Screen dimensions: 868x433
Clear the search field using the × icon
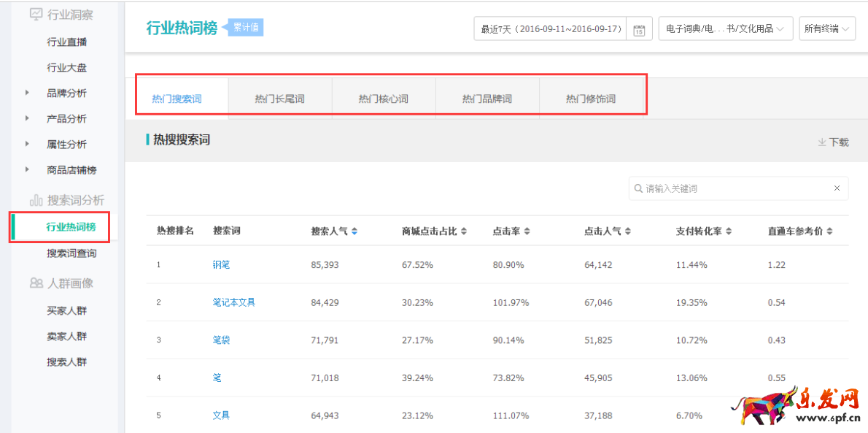tap(837, 188)
